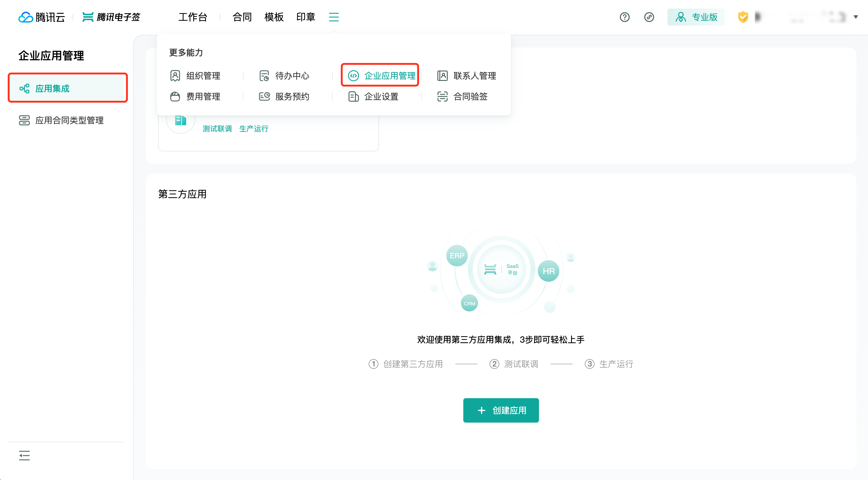Click the 专业版 badge button
This screenshot has height=480, width=868.
click(696, 17)
